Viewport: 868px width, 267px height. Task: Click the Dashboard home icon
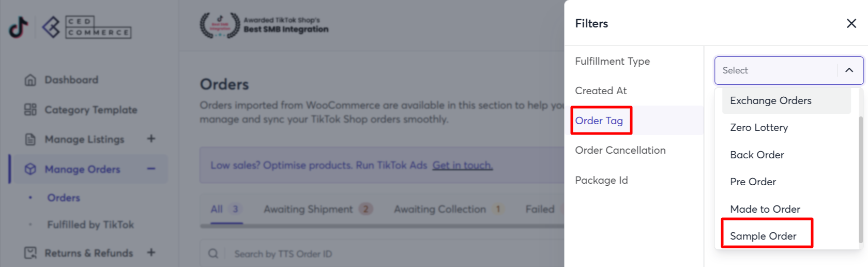(31, 80)
